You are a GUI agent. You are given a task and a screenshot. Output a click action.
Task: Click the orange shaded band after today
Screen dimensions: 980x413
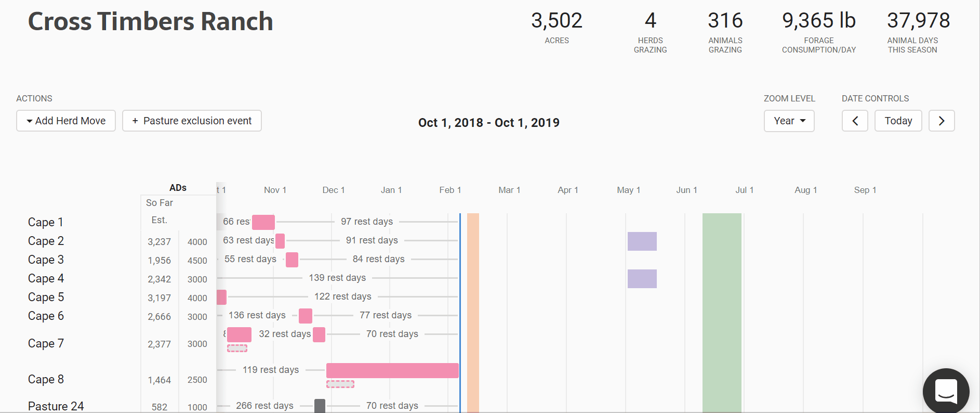click(473, 312)
